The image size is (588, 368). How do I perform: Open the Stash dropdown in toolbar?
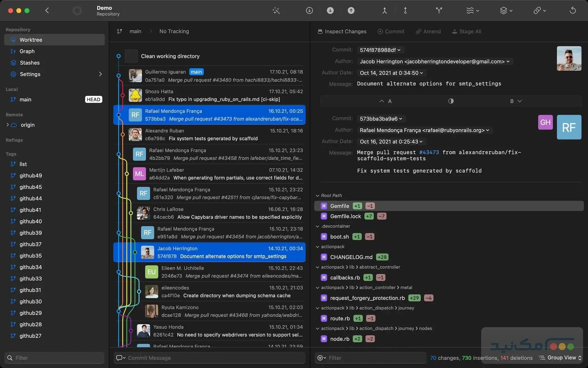[x=472, y=10]
